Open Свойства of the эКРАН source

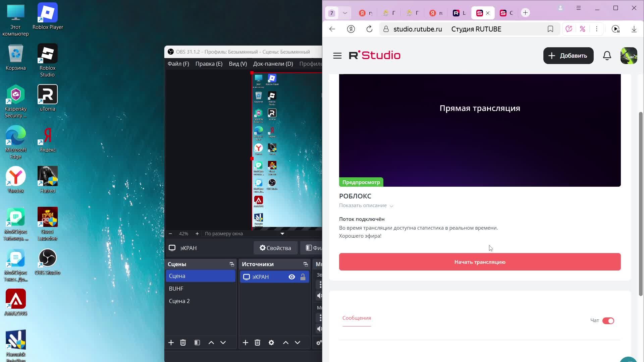point(275,248)
